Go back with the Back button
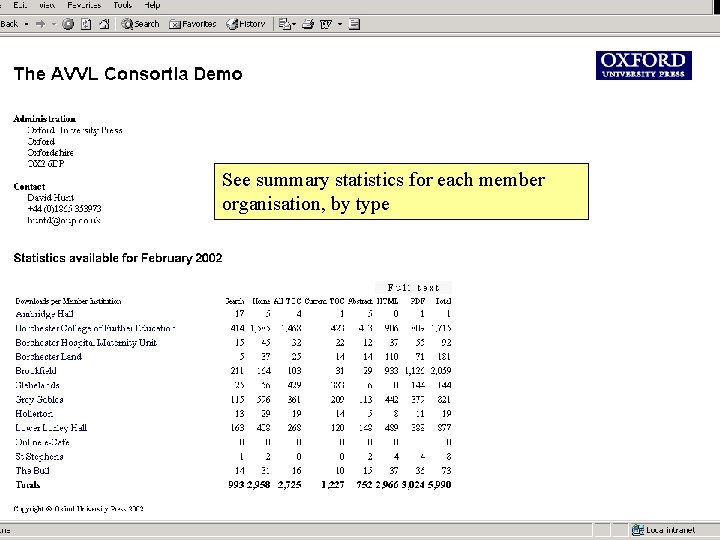Viewport: 720px width, 540px height. [9, 24]
